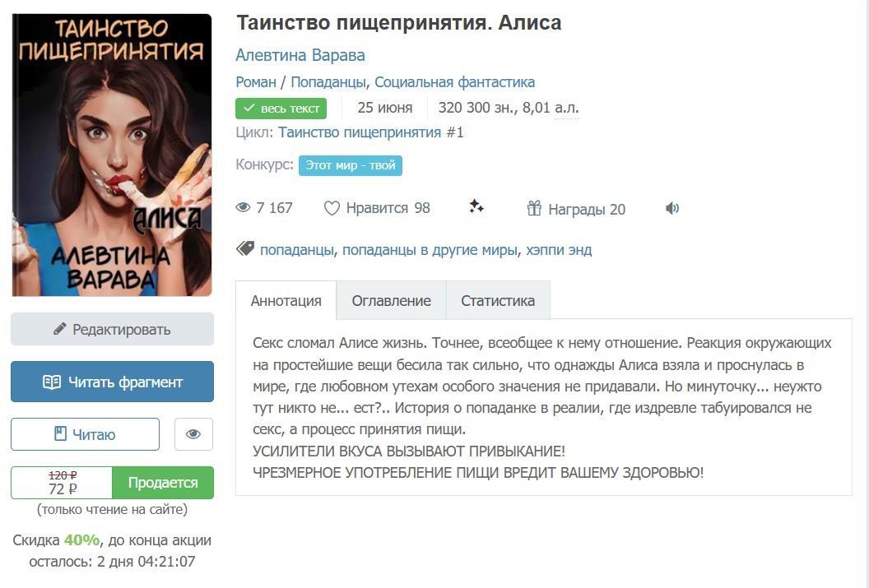Toggle the eye visibility button beside Читаю
This screenshot has height=588, width=869.
click(x=193, y=434)
